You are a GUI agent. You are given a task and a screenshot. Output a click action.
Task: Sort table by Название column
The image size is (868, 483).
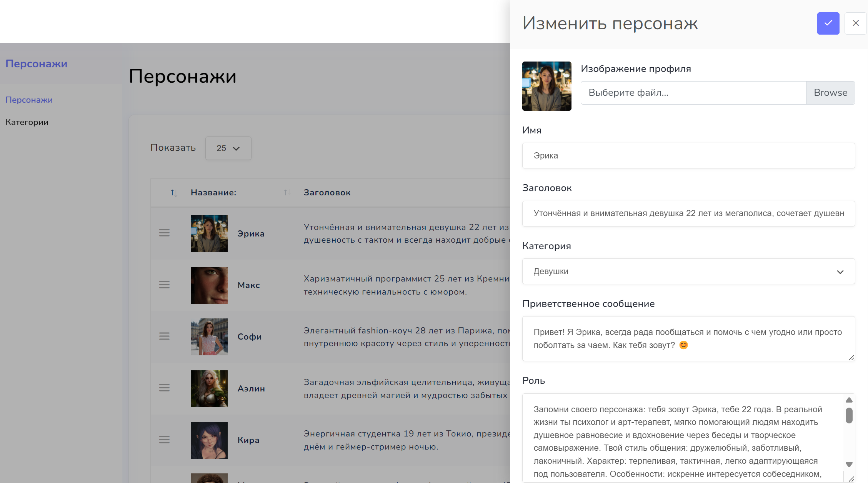coord(213,193)
